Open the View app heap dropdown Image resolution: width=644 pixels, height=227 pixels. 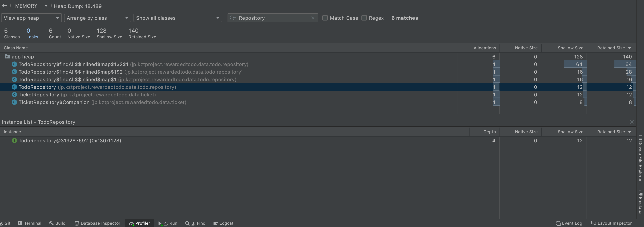pyautogui.click(x=31, y=18)
